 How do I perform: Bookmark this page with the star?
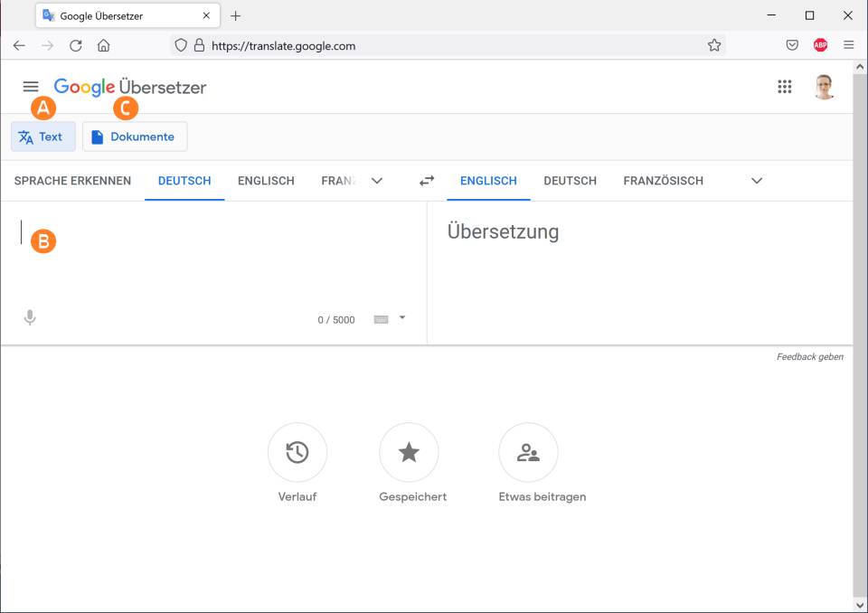pos(714,45)
